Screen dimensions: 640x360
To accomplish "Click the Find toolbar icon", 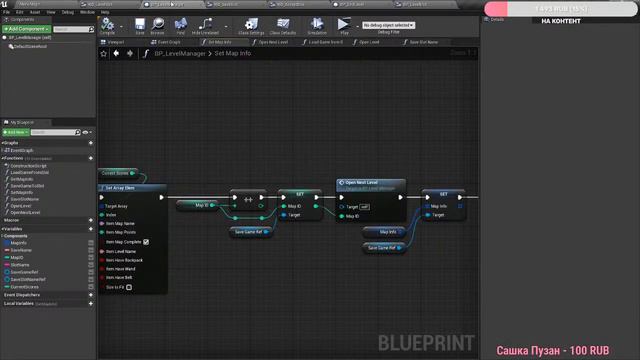I will click(x=181, y=25).
